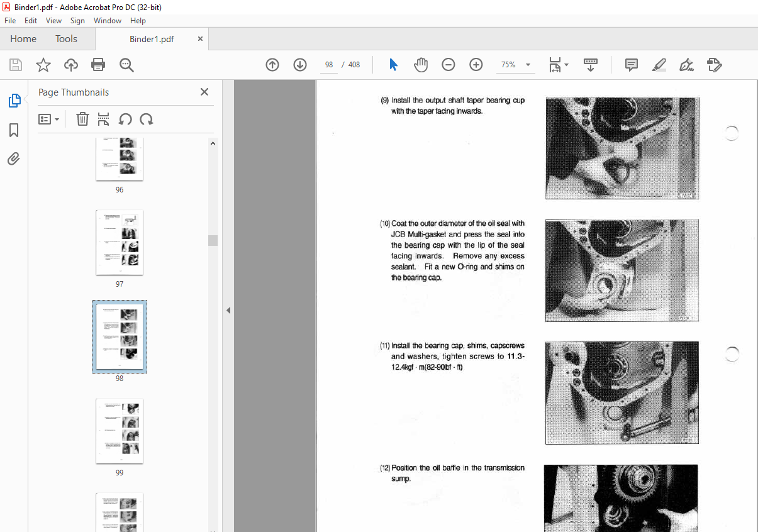The width and height of the screenshot is (758, 532).
Task: Click the thumbnails panel scrollbar handle
Action: click(213, 240)
